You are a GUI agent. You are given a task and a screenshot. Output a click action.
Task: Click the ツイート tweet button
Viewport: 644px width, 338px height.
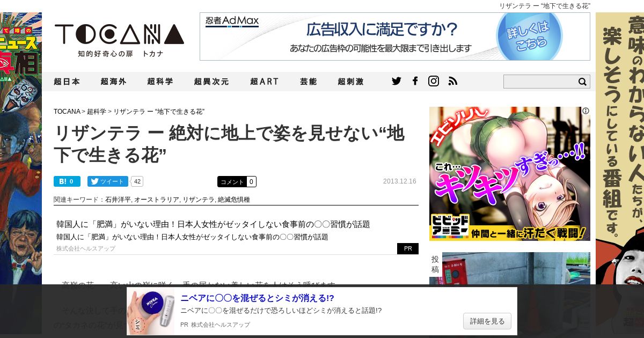tap(108, 181)
